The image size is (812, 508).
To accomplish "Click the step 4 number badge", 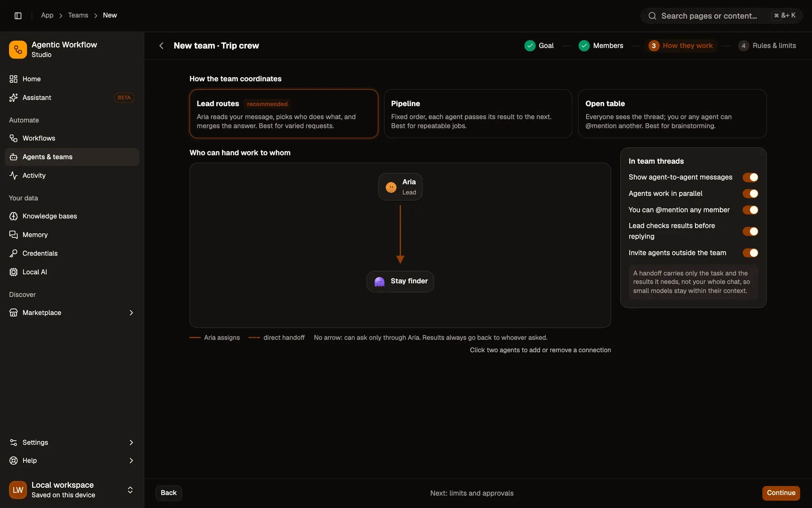I will click(743, 46).
